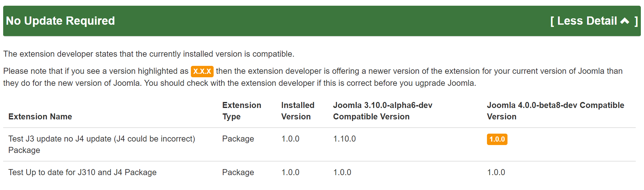Click the Joomla 4.0.0-beta8-dev Compatible Version header
Image resolution: width=644 pixels, height=190 pixels.
pos(555,111)
